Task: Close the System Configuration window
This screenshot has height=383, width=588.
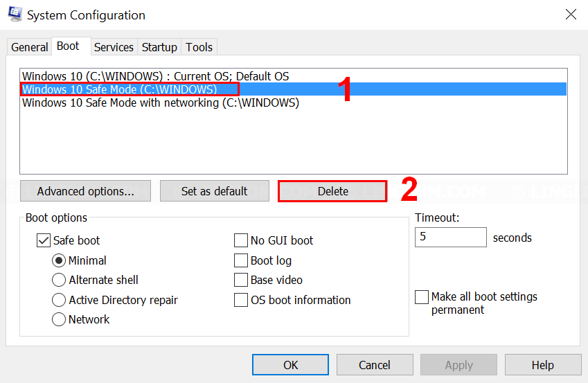Action: pyautogui.click(x=571, y=15)
